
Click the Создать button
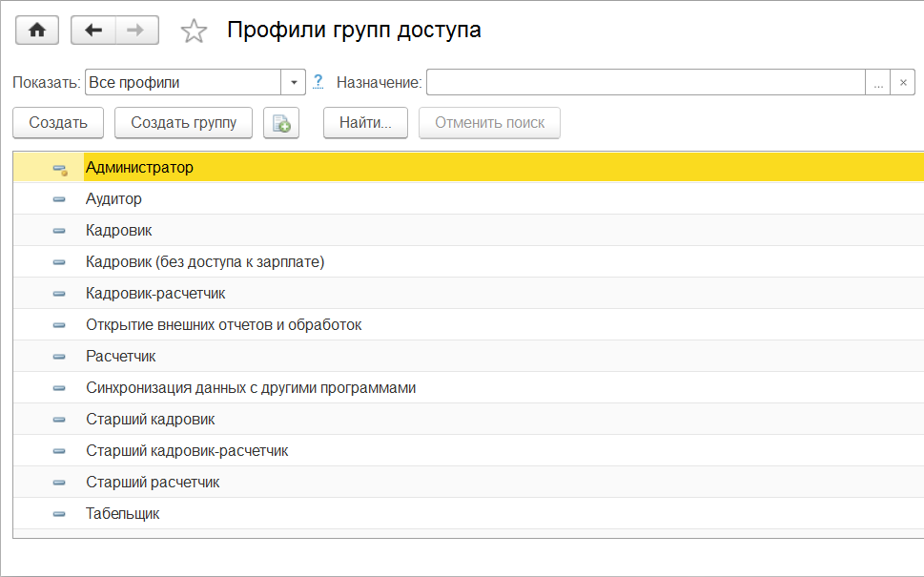click(x=58, y=123)
